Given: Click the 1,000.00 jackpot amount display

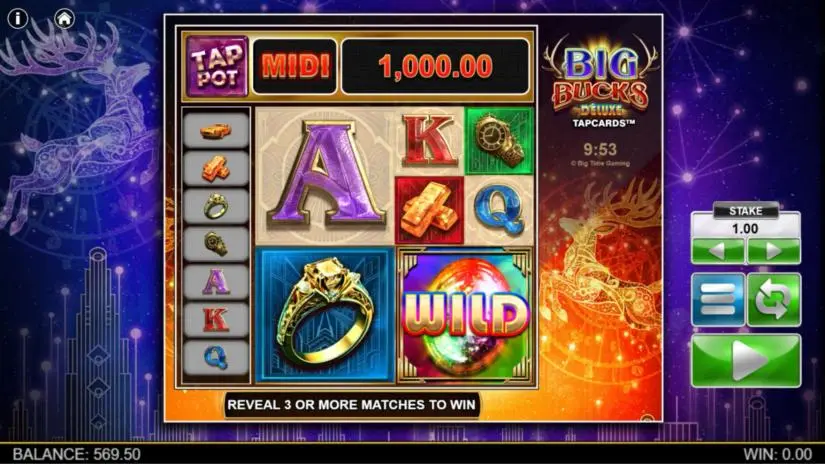Looking at the screenshot, I should point(435,66).
